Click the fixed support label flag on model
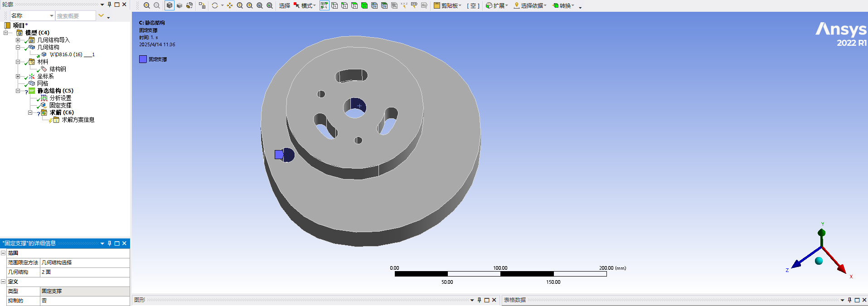Image resolution: width=868 pixels, height=306 pixels. tap(279, 155)
